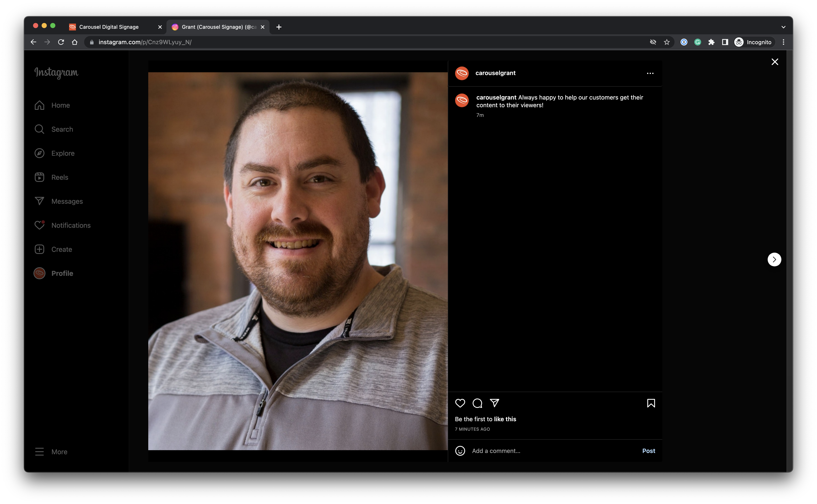This screenshot has height=504, width=817.
Task: Open the emoji picker smiley
Action: pos(460,451)
